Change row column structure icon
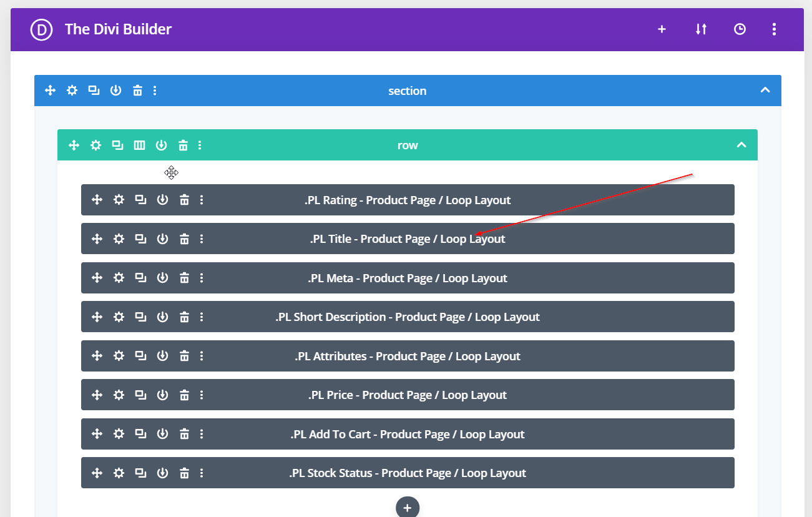This screenshot has width=812, height=517. (139, 145)
